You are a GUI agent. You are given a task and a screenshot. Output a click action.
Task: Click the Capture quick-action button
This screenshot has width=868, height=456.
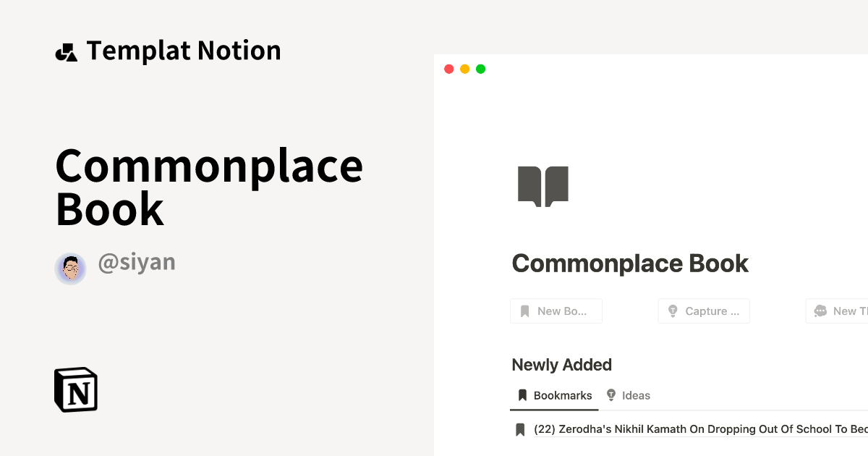pyautogui.click(x=703, y=311)
